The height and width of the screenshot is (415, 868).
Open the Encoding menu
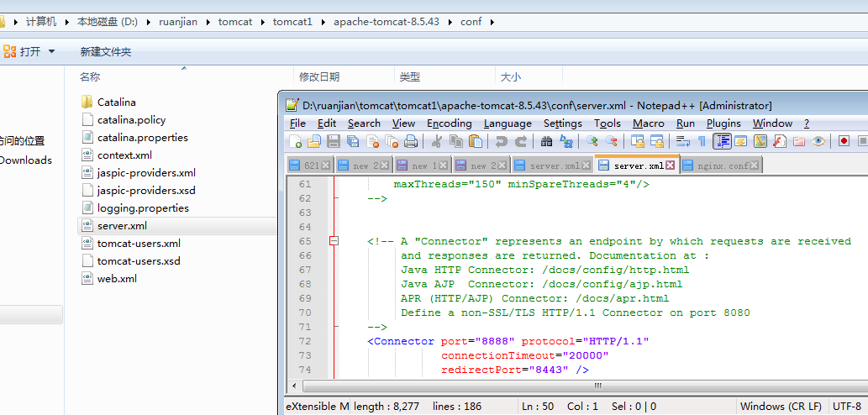coord(449,123)
